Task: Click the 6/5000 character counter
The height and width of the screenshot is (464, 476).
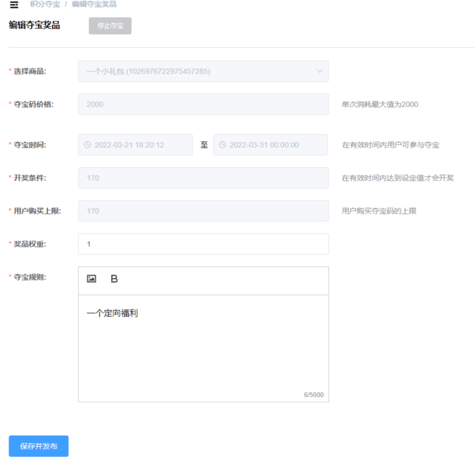Action: click(x=313, y=395)
